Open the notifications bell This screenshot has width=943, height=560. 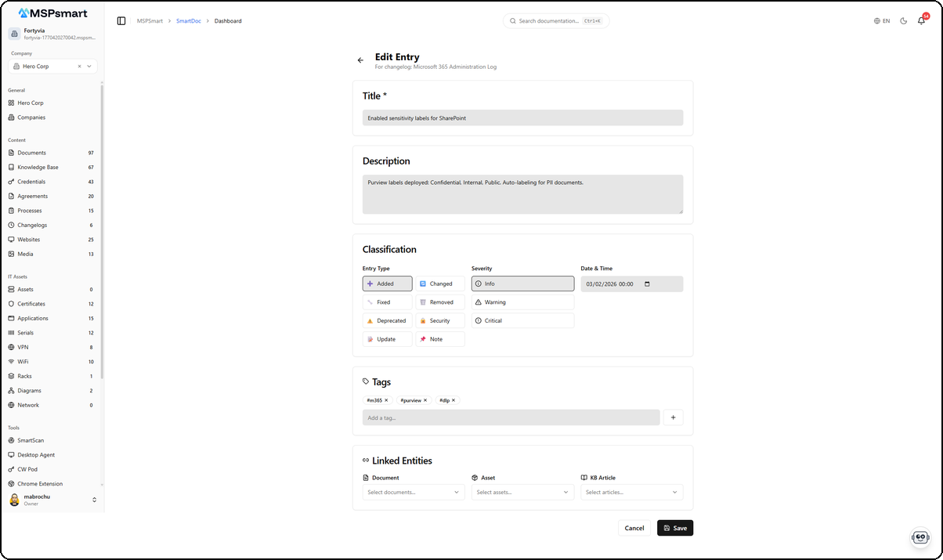[x=921, y=21]
